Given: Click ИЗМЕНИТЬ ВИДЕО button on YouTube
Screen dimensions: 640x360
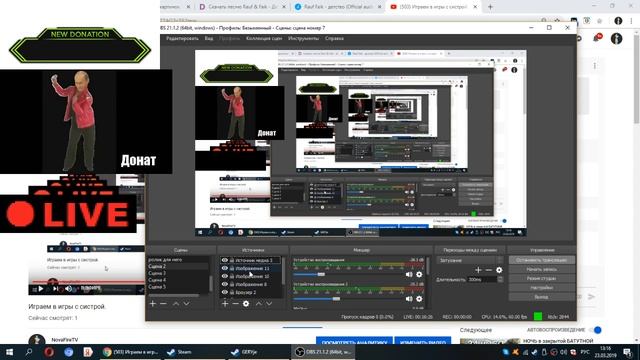Looking at the screenshot, I should pos(422,341).
